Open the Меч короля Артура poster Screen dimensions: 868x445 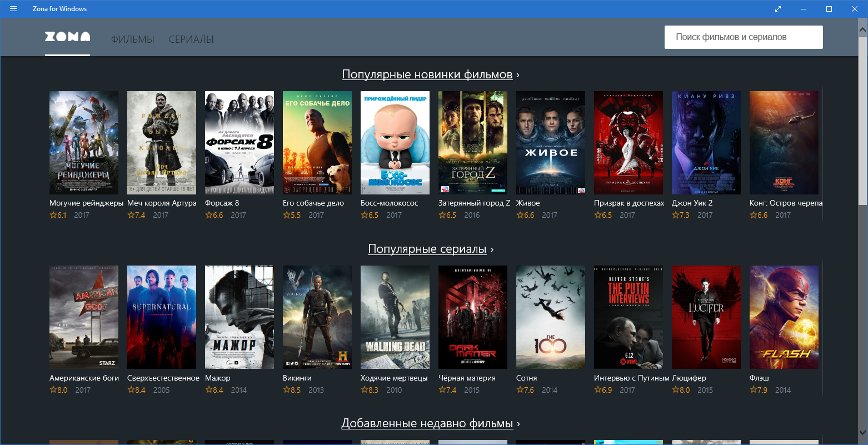pyautogui.click(x=162, y=143)
